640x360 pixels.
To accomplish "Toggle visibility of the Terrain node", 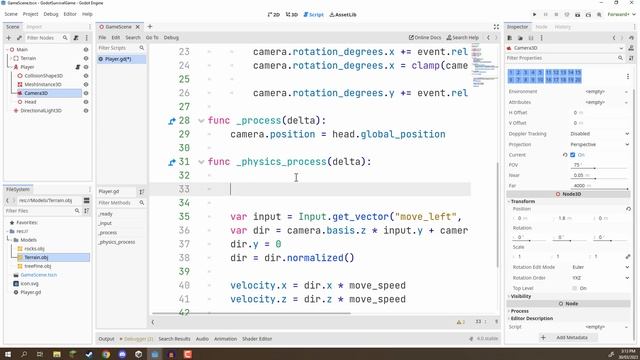I will point(86,58).
